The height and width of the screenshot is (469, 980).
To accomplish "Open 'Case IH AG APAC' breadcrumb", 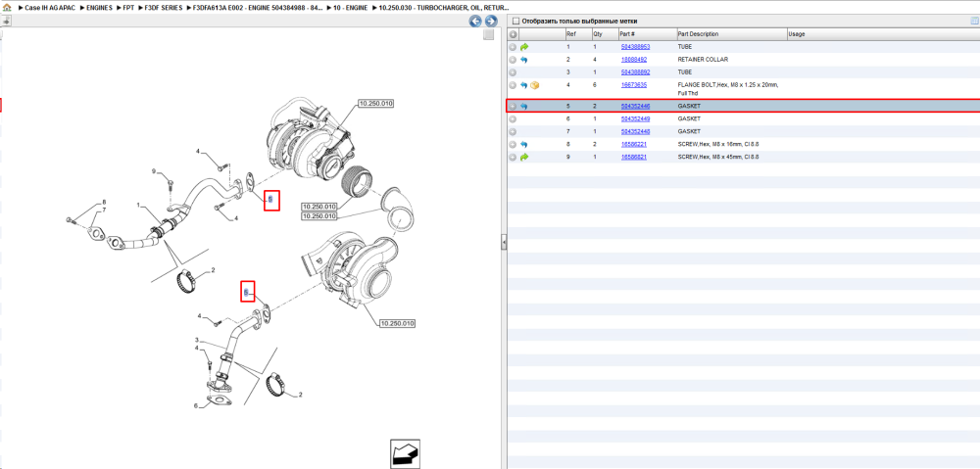I will (51, 8).
